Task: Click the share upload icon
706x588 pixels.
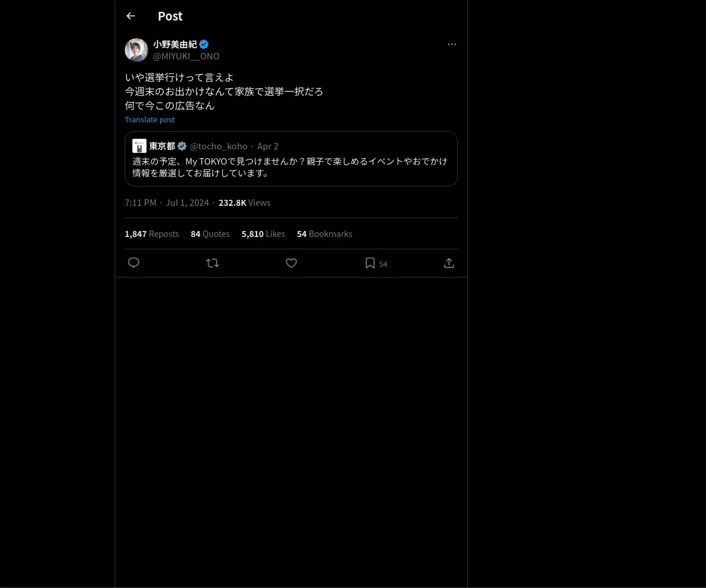Action: [449, 263]
